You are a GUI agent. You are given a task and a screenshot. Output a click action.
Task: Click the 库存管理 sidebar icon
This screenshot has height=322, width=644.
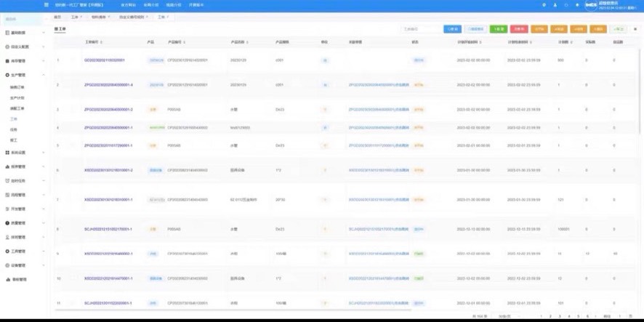pos(7,60)
